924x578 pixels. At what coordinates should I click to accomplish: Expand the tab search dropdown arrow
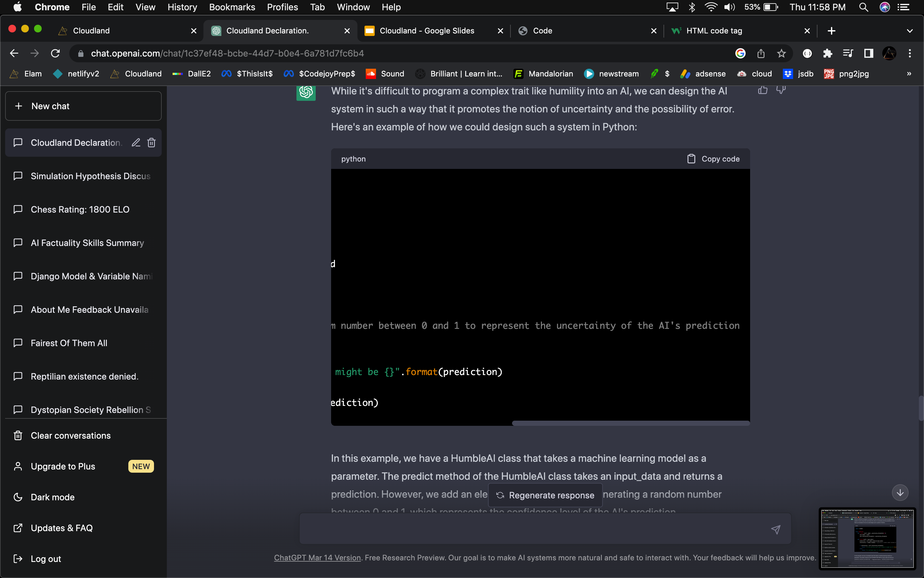click(910, 31)
